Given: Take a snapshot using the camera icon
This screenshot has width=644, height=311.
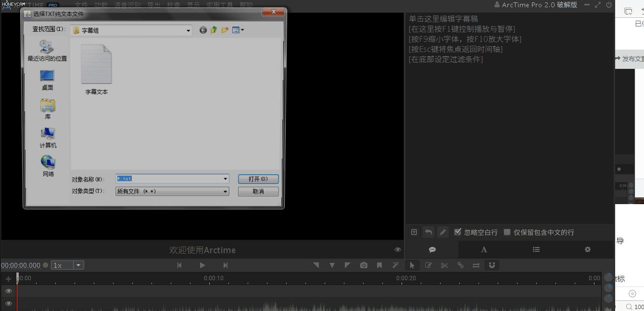Looking at the screenshot, I should click(364, 265).
